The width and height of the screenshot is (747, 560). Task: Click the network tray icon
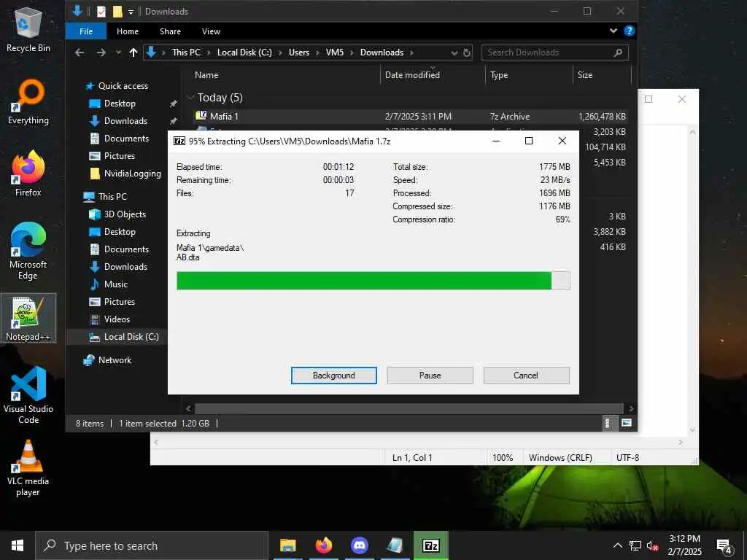[x=635, y=546]
